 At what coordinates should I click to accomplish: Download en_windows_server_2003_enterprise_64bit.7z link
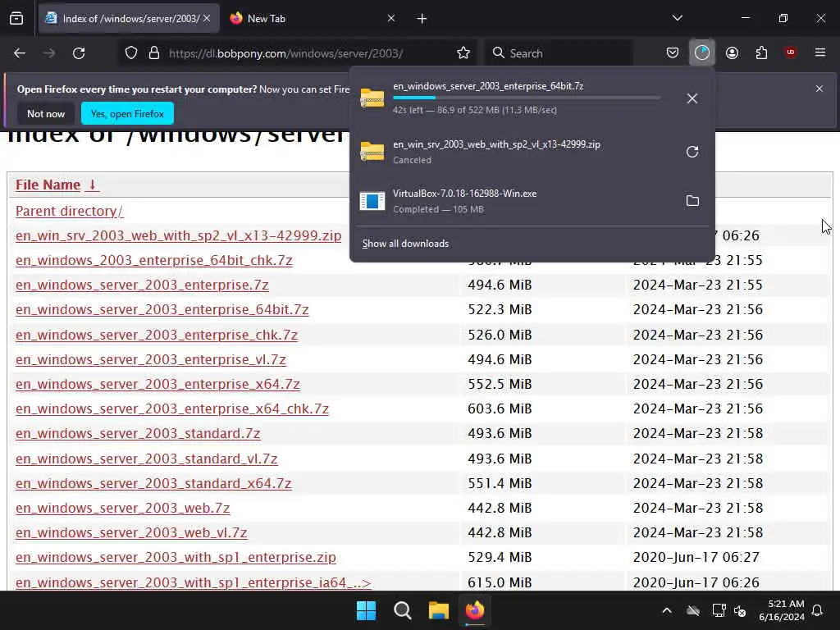click(x=162, y=309)
